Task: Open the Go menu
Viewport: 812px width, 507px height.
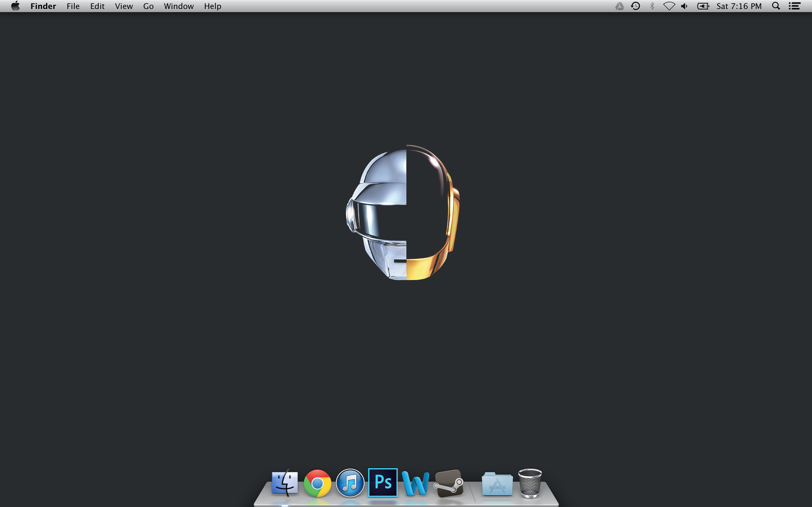Action: coord(148,6)
